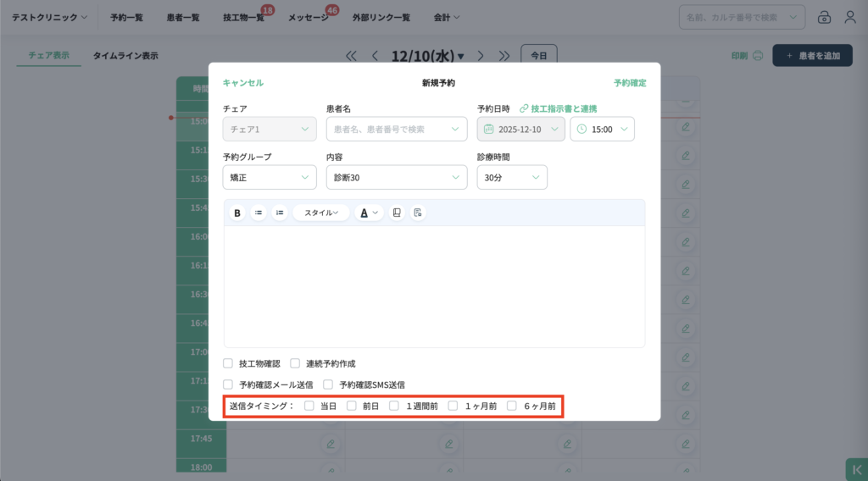Open 技工物一覧 in the top navigation
The width and height of the screenshot is (868, 481).
click(243, 17)
